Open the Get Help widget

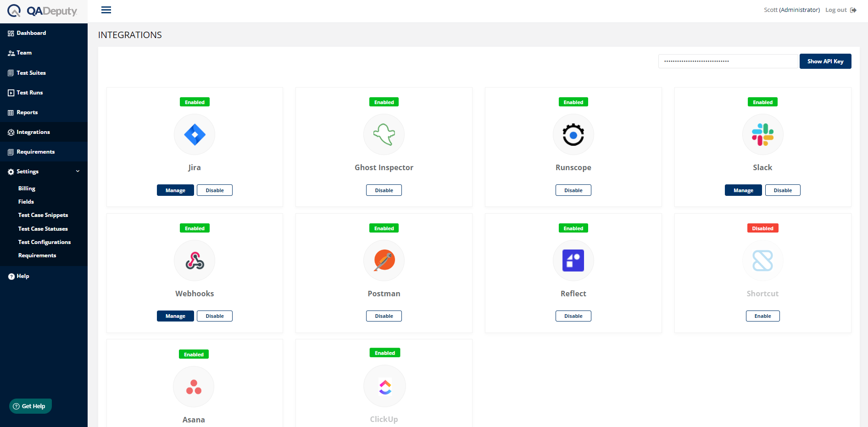30,406
